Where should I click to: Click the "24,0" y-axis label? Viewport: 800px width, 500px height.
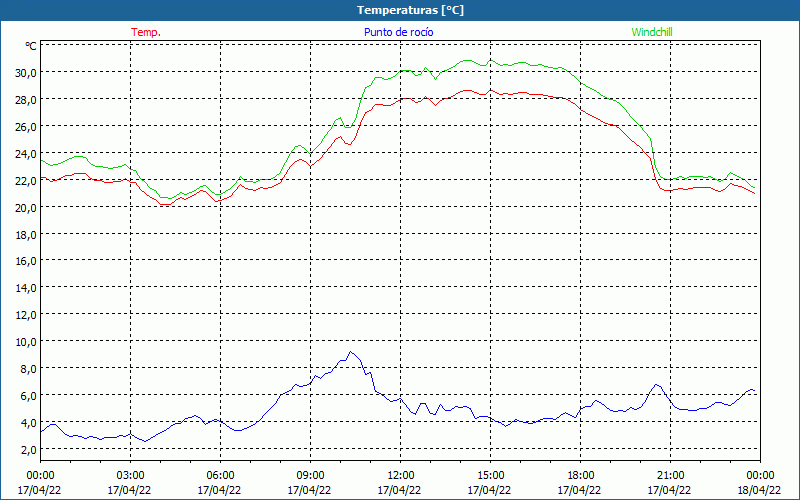[x=26, y=154]
